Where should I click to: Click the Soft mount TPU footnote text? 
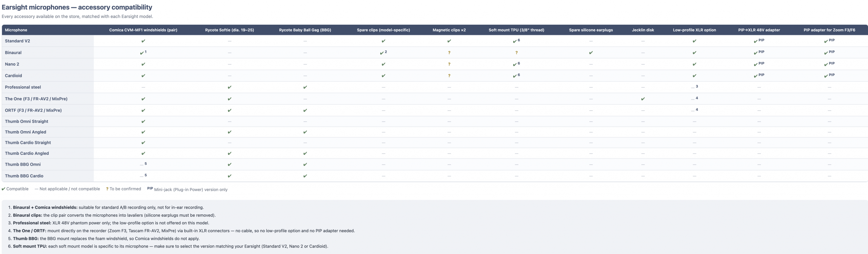pyautogui.click(x=171, y=246)
